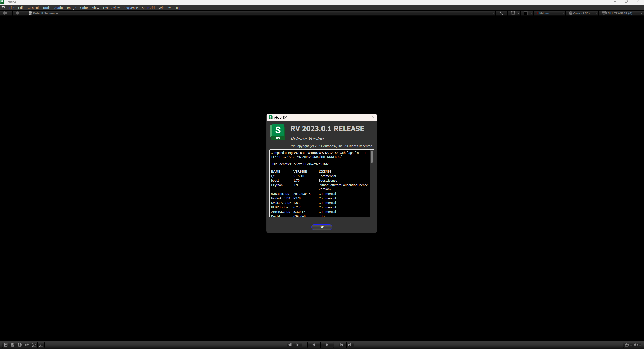The height and width of the screenshot is (349, 644).
Task: Click the Default Sequence document icon
Action: [x=30, y=13]
